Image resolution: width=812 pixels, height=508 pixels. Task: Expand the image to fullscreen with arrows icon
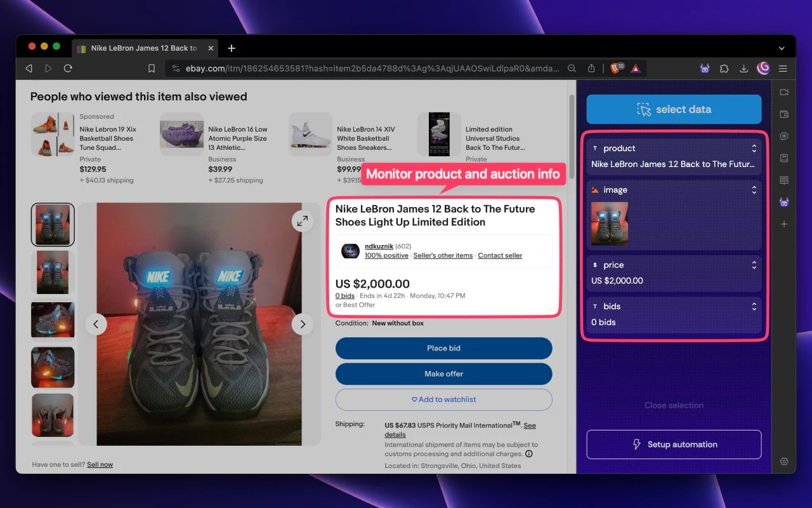click(303, 220)
